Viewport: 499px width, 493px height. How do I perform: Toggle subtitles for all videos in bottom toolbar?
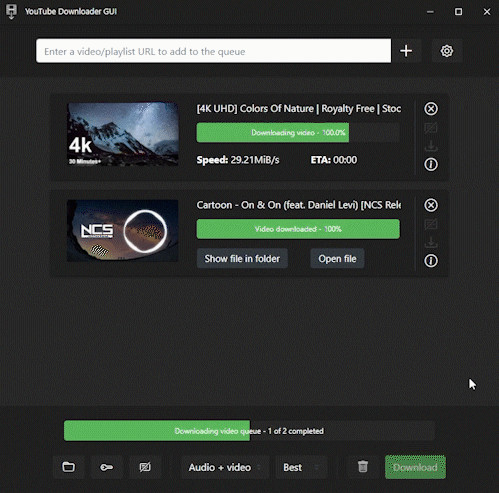coord(145,467)
